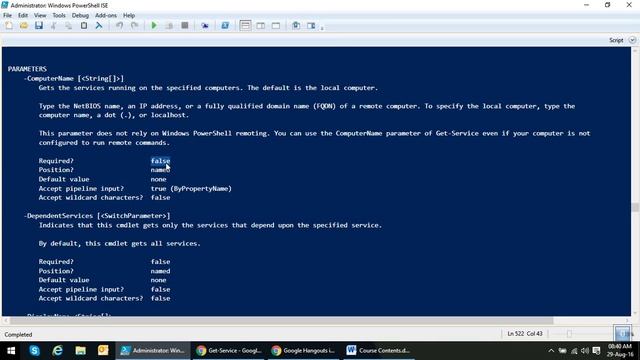Click 'Ln 522 Col 43' in status bar
The width and height of the screenshot is (640, 360).
pyautogui.click(x=525, y=334)
